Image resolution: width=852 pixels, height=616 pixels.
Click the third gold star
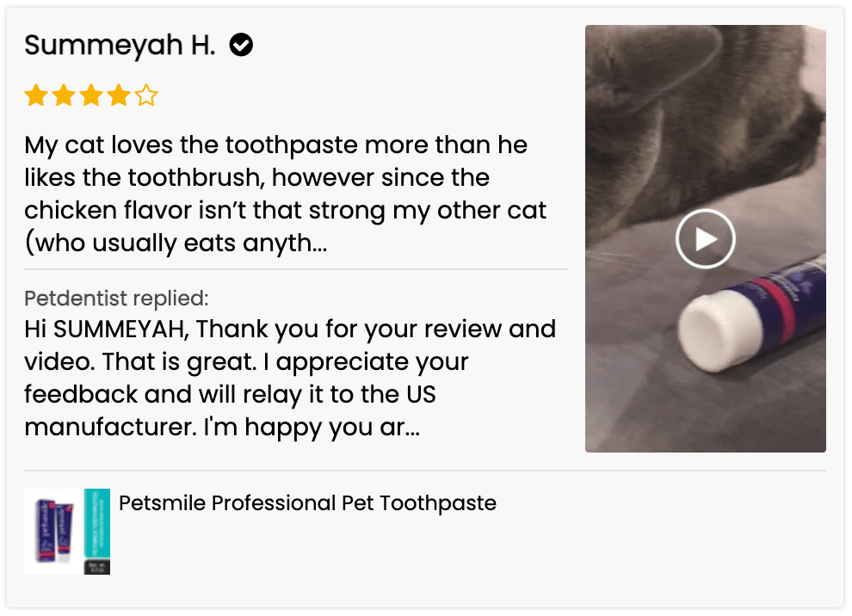(91, 95)
